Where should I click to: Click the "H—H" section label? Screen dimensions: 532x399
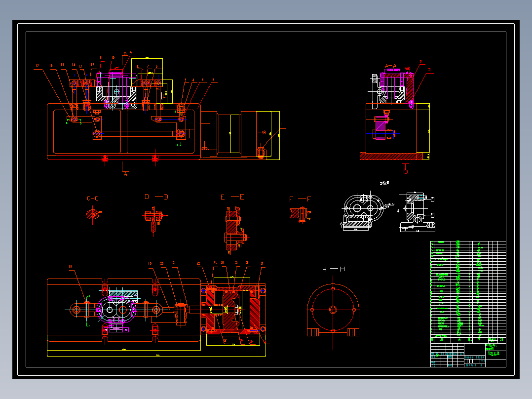(x=333, y=269)
